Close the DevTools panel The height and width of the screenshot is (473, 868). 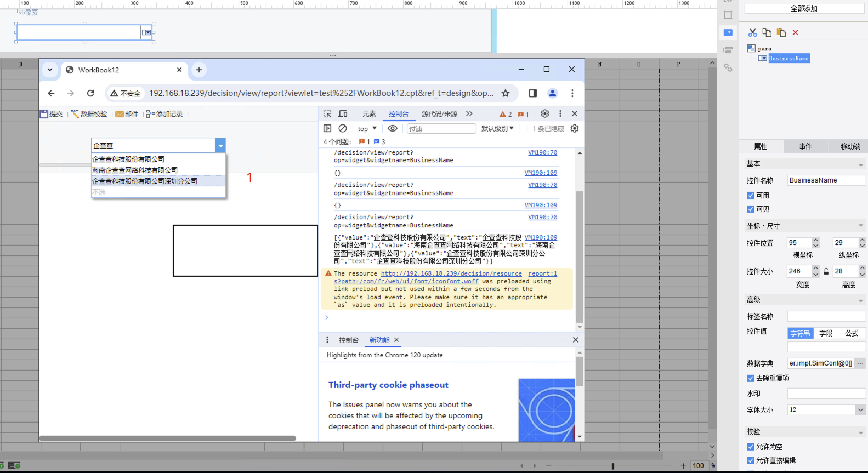point(574,113)
